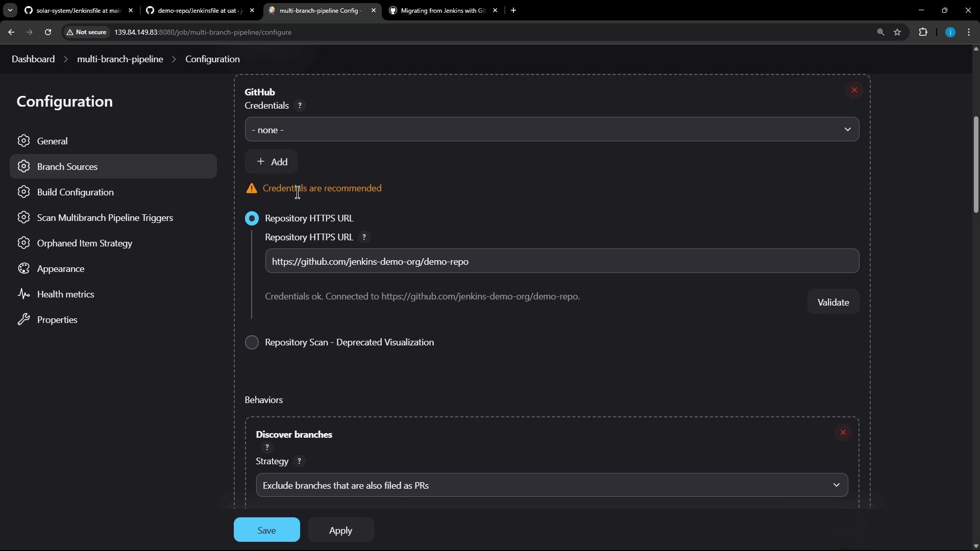
Task: Click the page vertical scrollbar thumb
Action: [975, 164]
